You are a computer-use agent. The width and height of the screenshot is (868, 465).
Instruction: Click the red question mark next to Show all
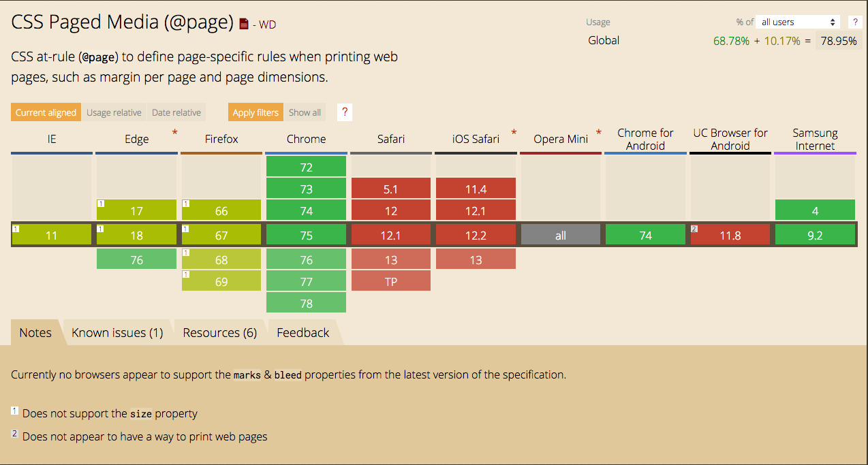[x=345, y=112]
